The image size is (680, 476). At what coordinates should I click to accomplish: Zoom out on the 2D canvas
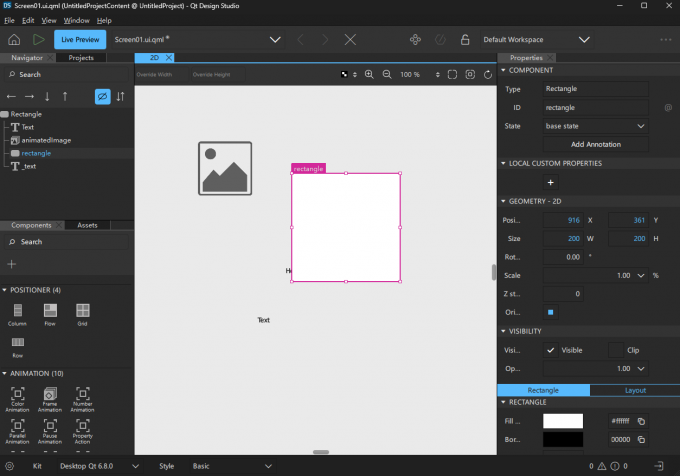pos(386,74)
